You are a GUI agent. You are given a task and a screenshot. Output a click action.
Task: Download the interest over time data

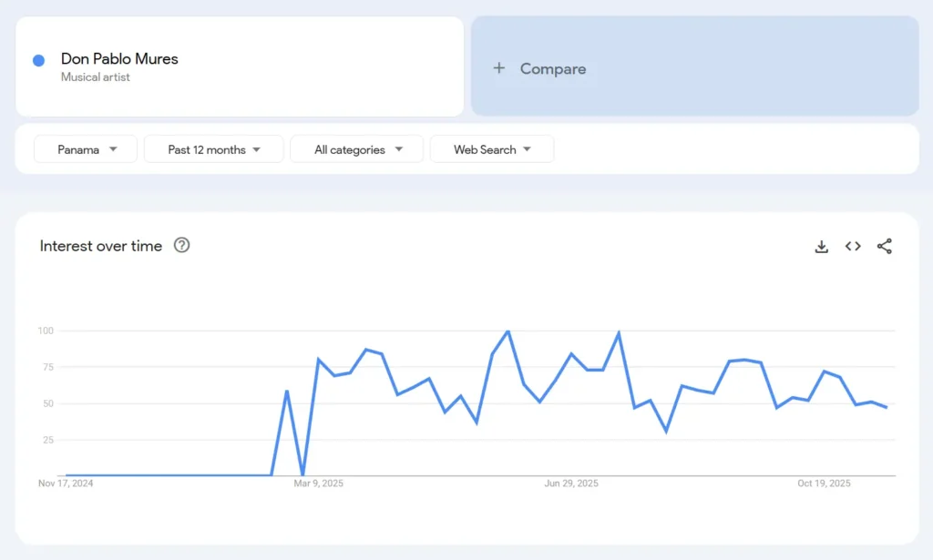pos(821,246)
